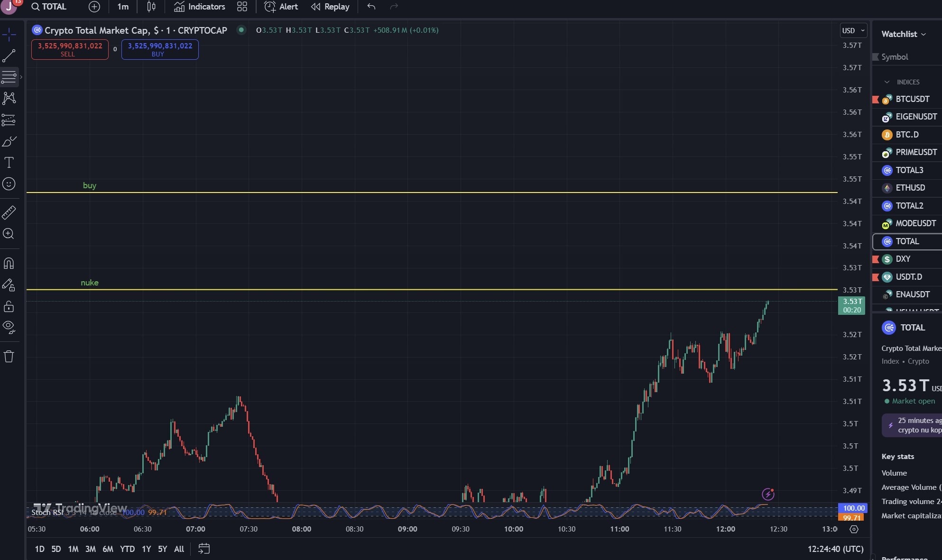Start bar Replay mode
This screenshot has width=942, height=560.
(330, 7)
